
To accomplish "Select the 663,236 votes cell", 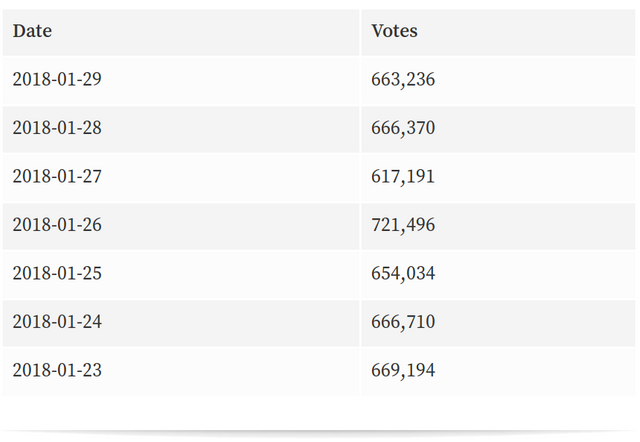I will (x=498, y=81).
